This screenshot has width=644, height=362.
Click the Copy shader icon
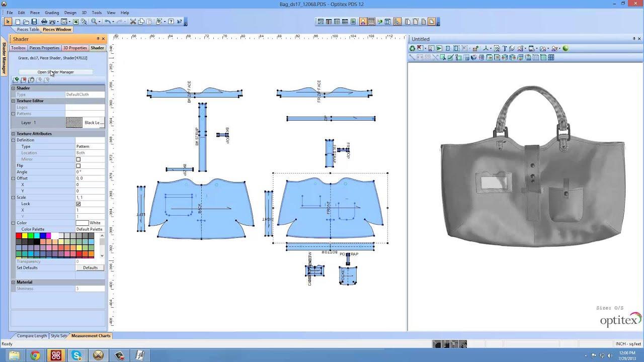coord(32,80)
